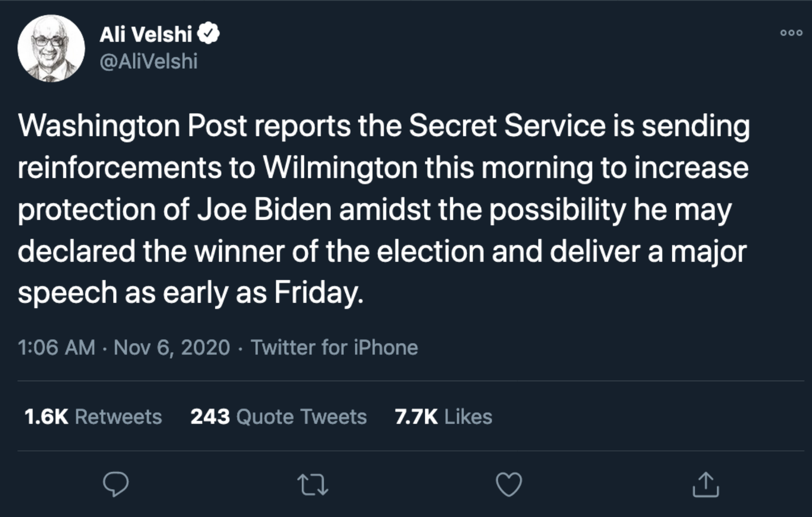The height and width of the screenshot is (517, 812).
Task: Open the @AliVelshi handle link
Action: (x=148, y=61)
